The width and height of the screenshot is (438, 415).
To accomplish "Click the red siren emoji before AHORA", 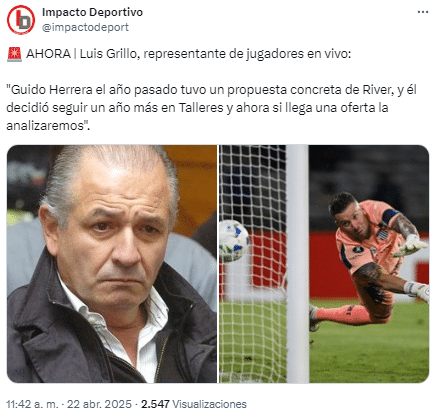I will click(x=14, y=54).
